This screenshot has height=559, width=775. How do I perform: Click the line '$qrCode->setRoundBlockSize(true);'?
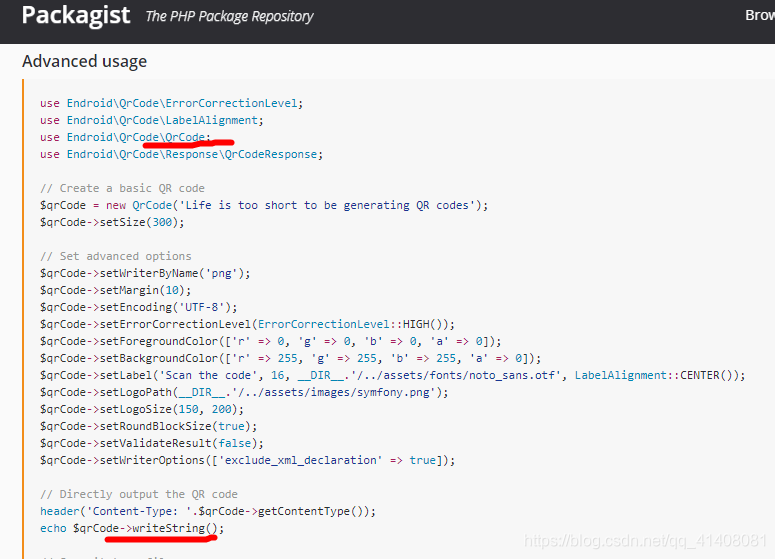click(149, 426)
